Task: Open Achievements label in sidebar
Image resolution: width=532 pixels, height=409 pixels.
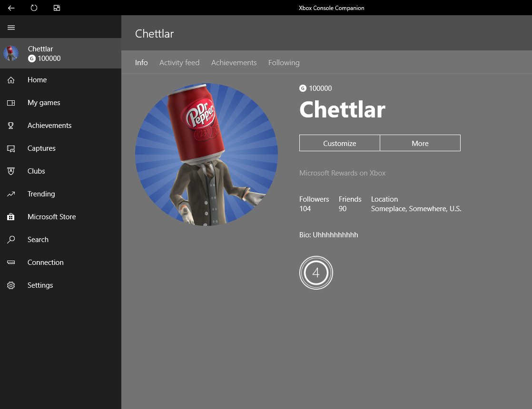Action: (x=49, y=126)
